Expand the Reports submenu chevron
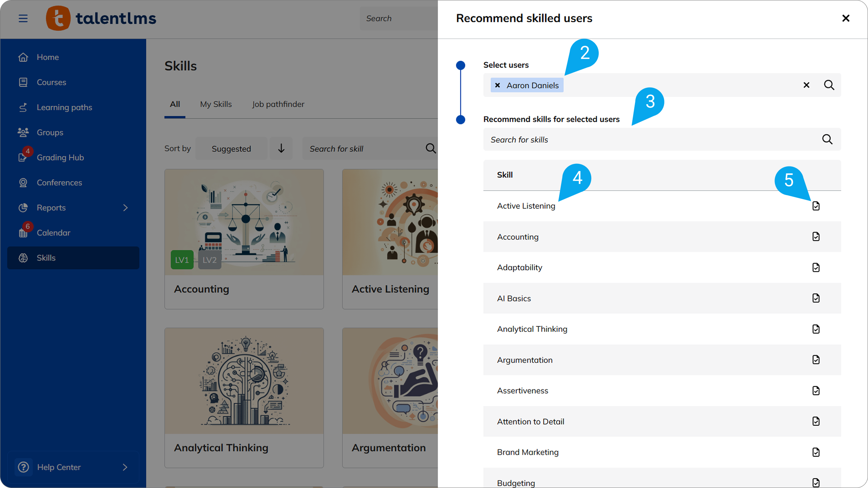Screen dimensions: 868x488 (x=125, y=208)
